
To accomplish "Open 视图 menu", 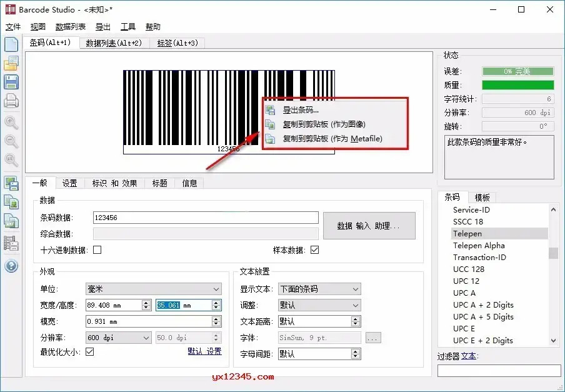I will [x=38, y=27].
